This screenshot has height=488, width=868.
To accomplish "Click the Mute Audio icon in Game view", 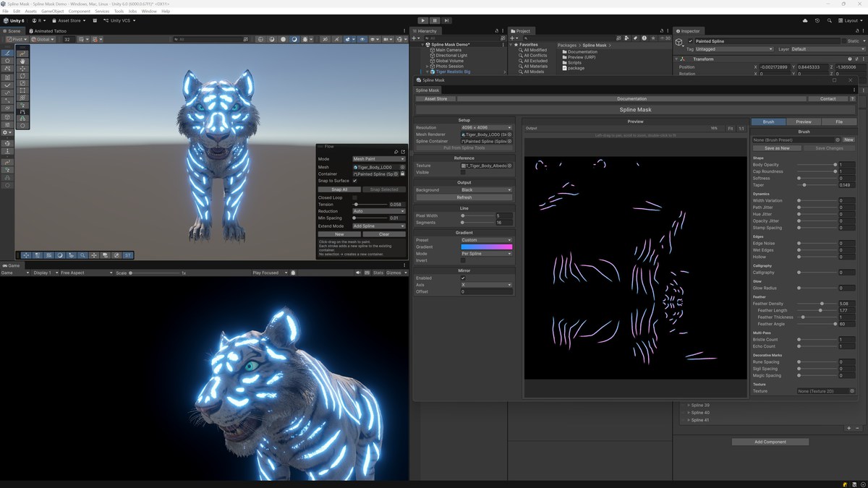I will (358, 273).
